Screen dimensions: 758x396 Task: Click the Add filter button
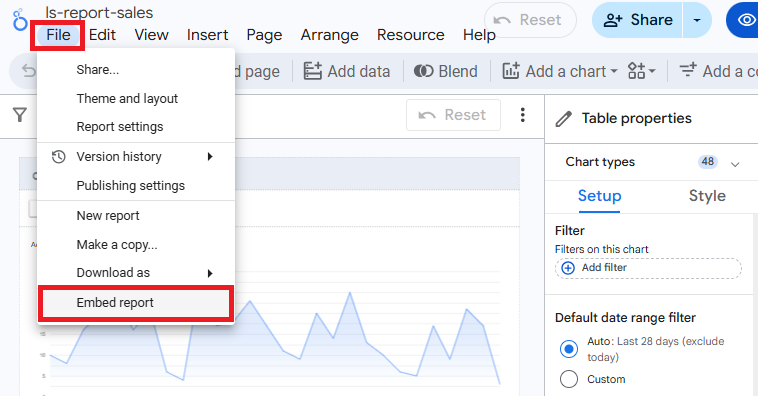coord(648,268)
